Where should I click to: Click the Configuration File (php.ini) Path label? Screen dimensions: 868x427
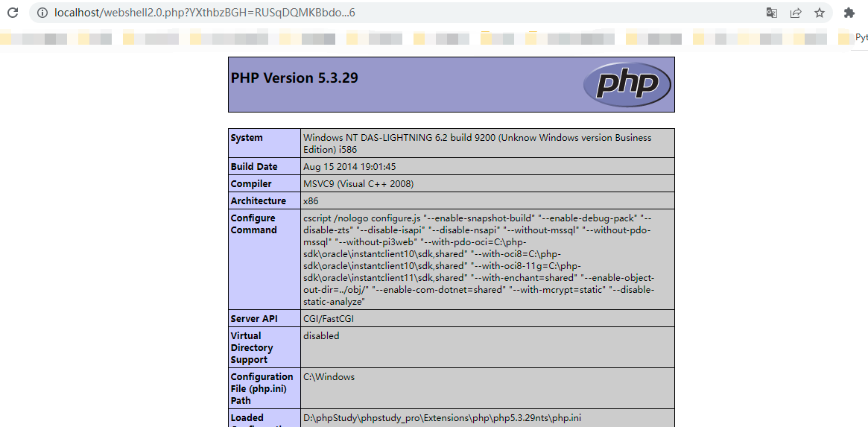click(x=262, y=389)
